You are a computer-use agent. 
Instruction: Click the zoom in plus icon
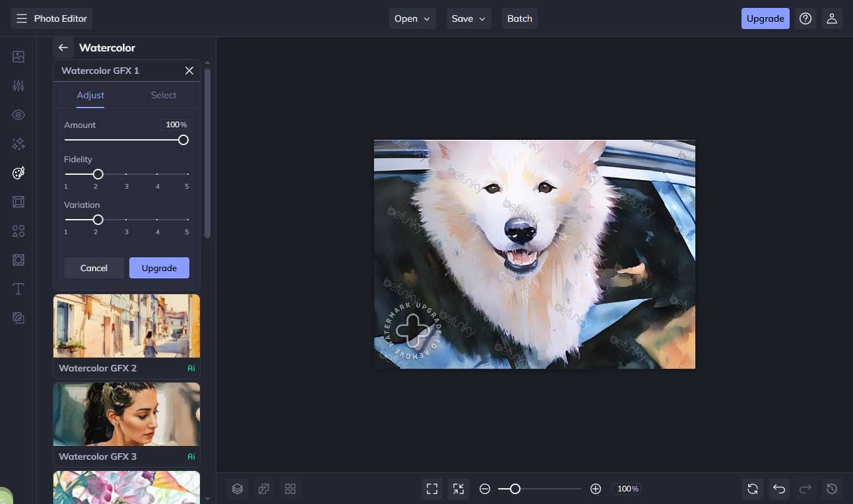(x=596, y=489)
